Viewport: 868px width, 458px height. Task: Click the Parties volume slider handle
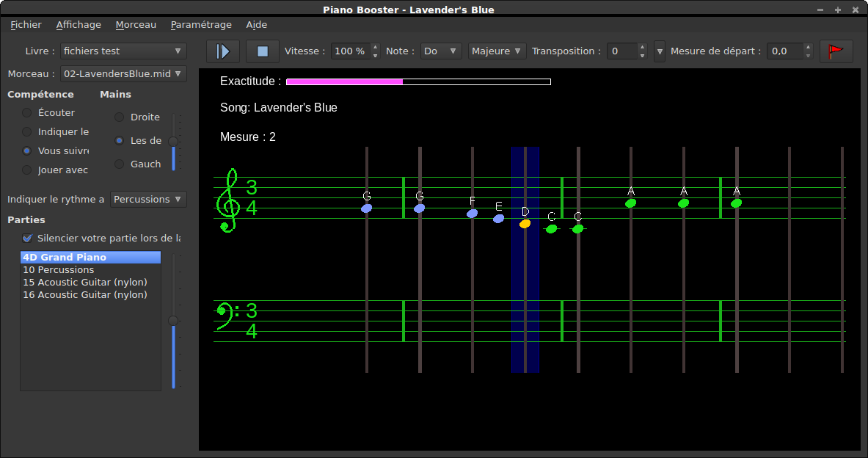click(173, 321)
